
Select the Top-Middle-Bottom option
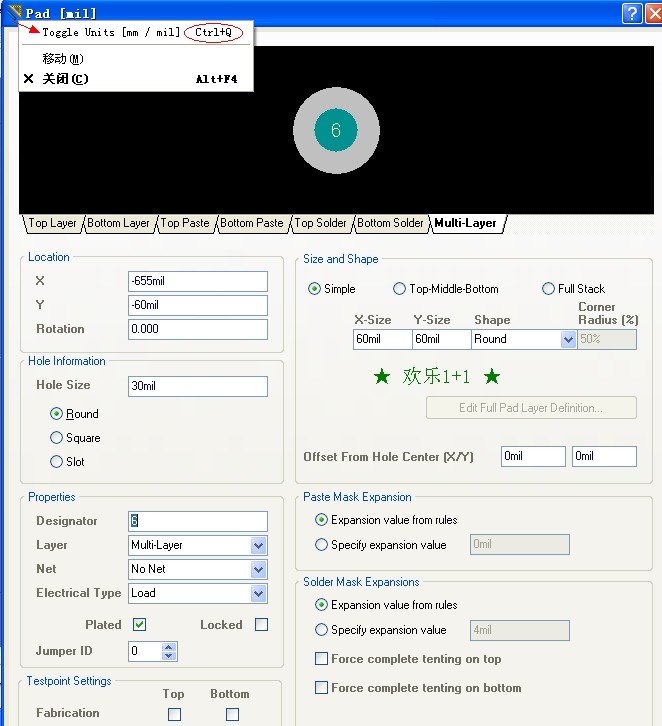[399, 289]
